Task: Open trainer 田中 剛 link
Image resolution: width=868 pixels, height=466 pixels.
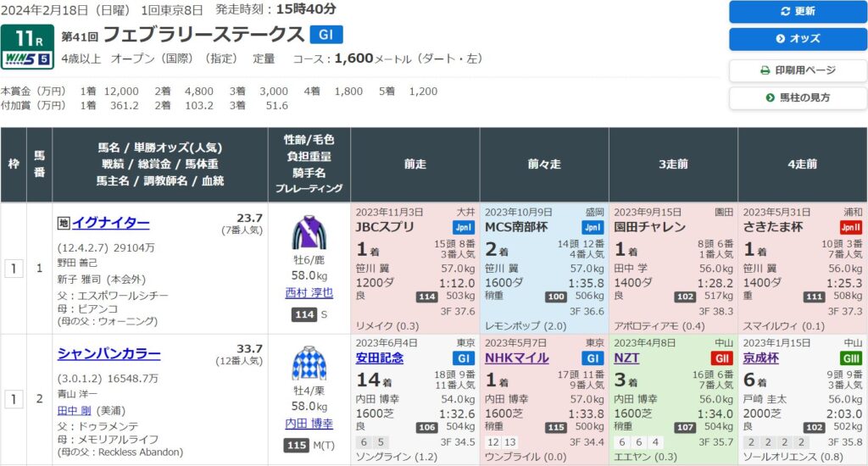Action: (75, 411)
